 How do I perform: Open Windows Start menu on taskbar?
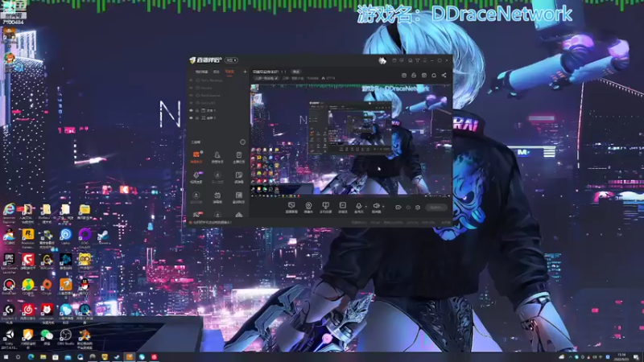(x=6, y=357)
